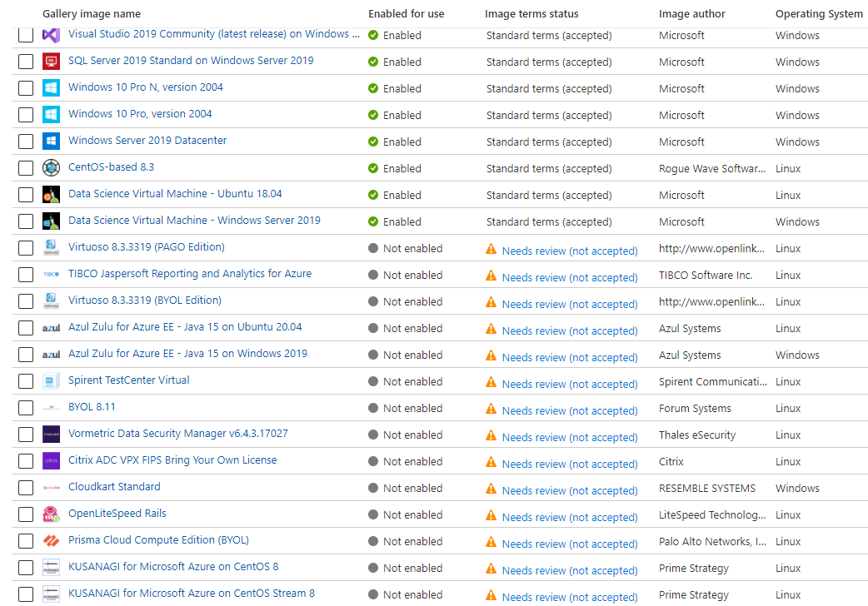Check the checkbox for Cloudkart Standard
The width and height of the screenshot is (868, 606).
[25, 487]
